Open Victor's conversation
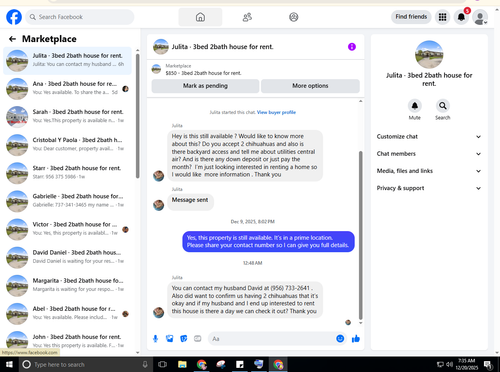This screenshot has height=372, width=500. [x=67, y=229]
